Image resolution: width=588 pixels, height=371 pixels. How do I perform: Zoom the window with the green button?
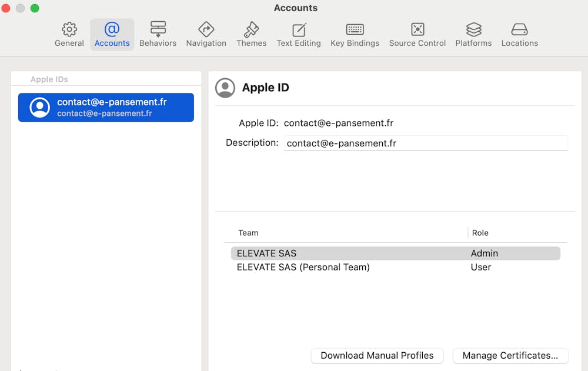tap(35, 8)
